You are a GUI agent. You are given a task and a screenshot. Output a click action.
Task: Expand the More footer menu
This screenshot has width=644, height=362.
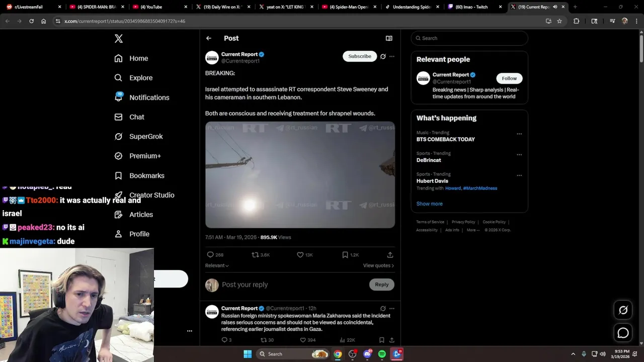coord(472,230)
